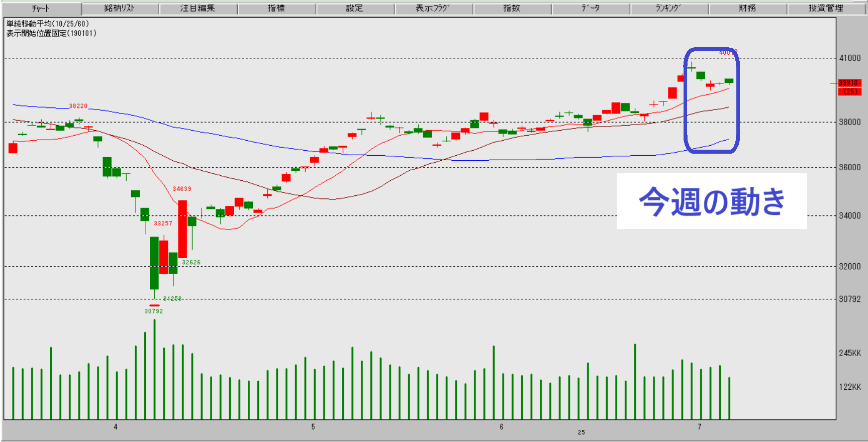
Task: Switch to the 銘柄リスト tab
Action: pos(120,9)
